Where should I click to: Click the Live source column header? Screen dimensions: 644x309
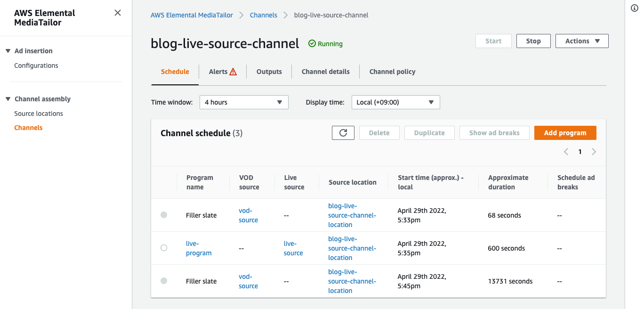point(294,182)
